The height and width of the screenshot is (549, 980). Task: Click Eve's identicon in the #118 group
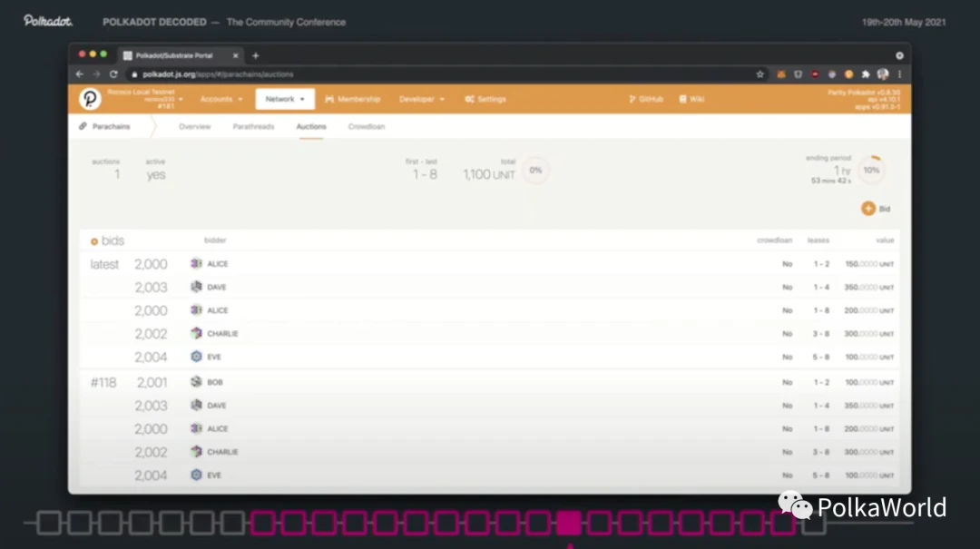(x=196, y=475)
